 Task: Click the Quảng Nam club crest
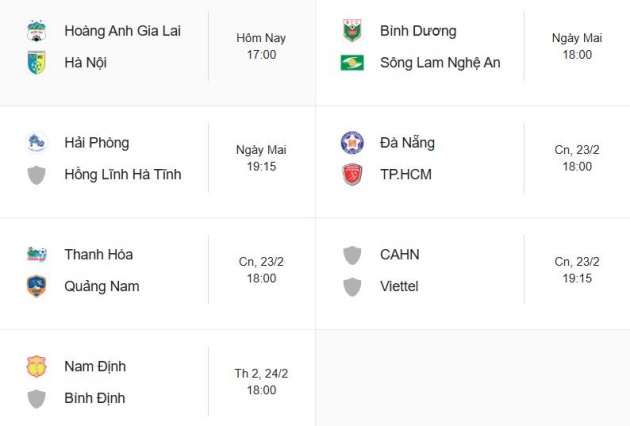point(37,286)
